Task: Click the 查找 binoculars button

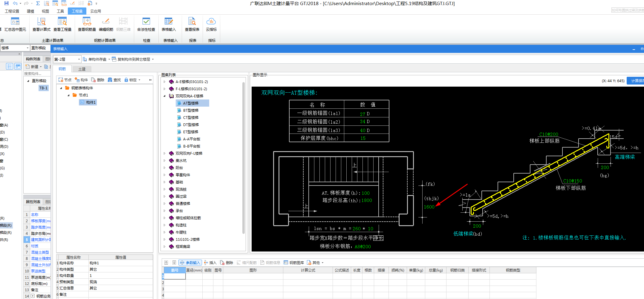Action: pos(114,80)
